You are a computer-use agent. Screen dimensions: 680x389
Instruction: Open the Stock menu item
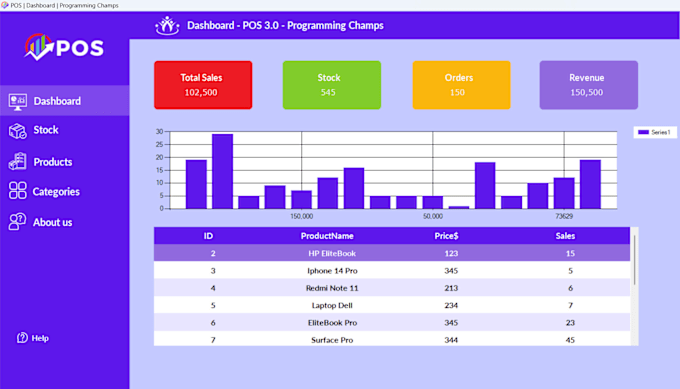[46, 130]
